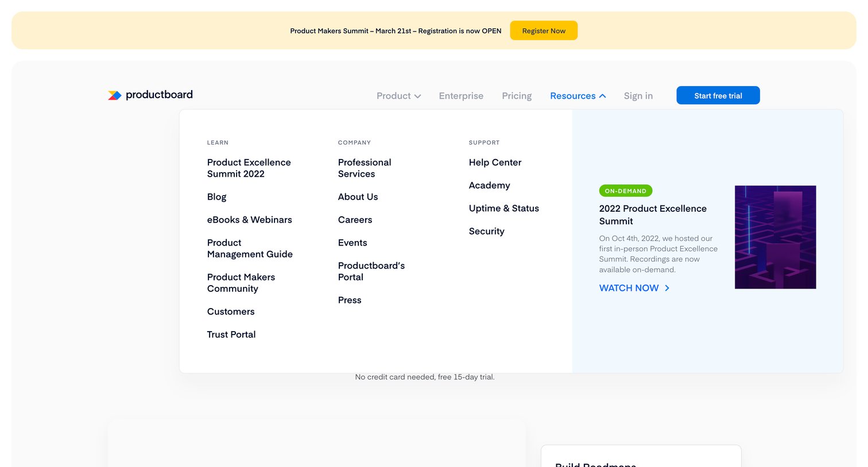This screenshot has height=467, width=868.
Task: Open the Academy link
Action: pyautogui.click(x=489, y=185)
